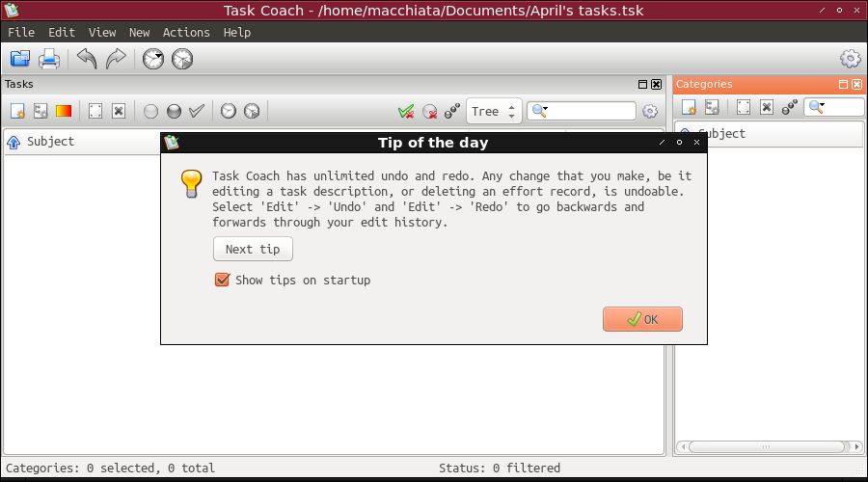Mark task completed with grey checkmark icon
The height and width of the screenshot is (482, 868).
[x=197, y=111]
